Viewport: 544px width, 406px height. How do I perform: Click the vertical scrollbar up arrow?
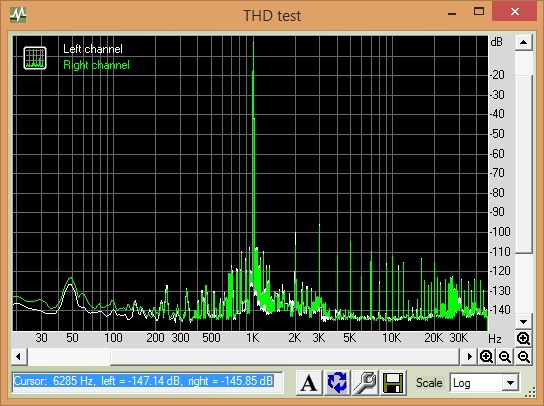point(524,43)
